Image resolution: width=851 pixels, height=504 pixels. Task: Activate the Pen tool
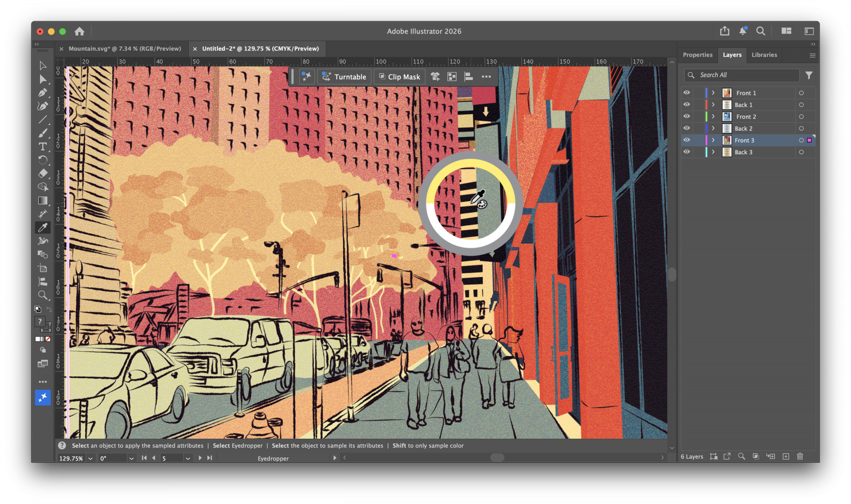(43, 93)
